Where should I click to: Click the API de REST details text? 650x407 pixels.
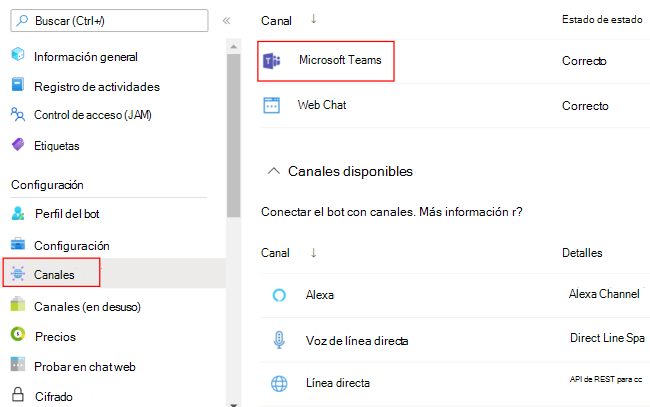pos(606,379)
